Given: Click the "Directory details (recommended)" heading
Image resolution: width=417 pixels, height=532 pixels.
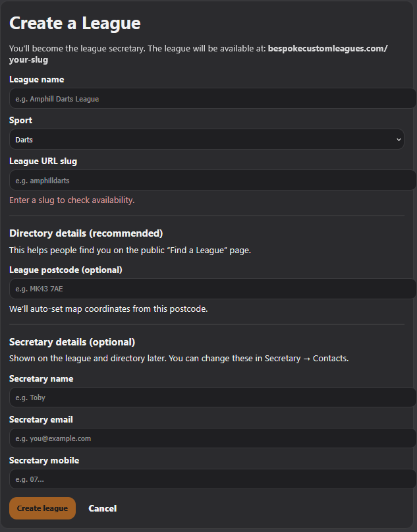Looking at the screenshot, I should click(x=86, y=233).
